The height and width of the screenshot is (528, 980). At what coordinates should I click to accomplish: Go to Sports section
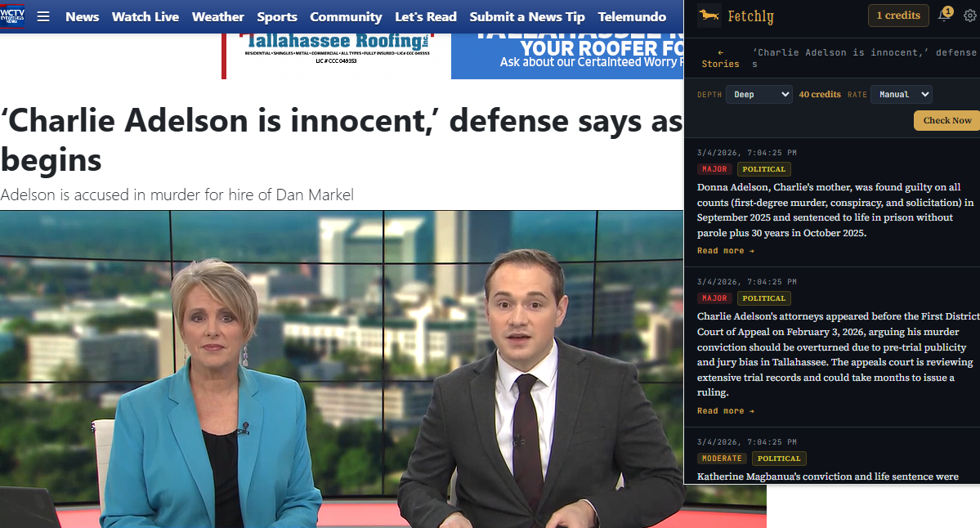click(277, 16)
